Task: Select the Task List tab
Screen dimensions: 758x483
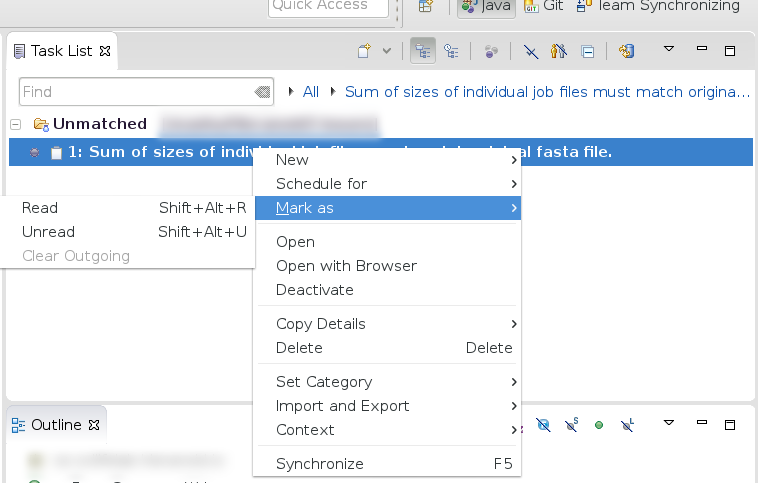Action: [61, 51]
